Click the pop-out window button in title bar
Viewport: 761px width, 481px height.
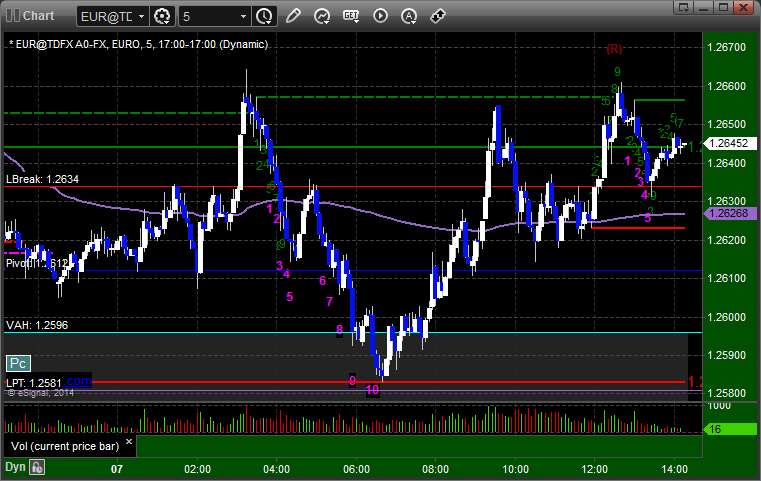tap(684, 7)
